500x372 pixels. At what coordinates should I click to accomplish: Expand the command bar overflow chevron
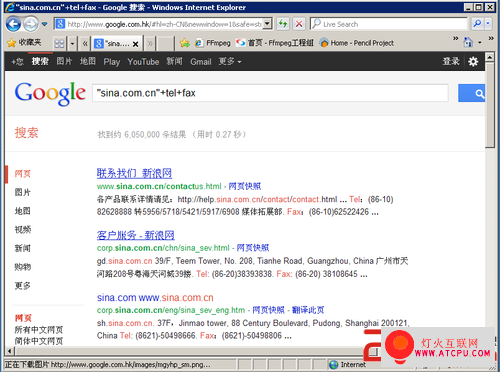(x=491, y=39)
